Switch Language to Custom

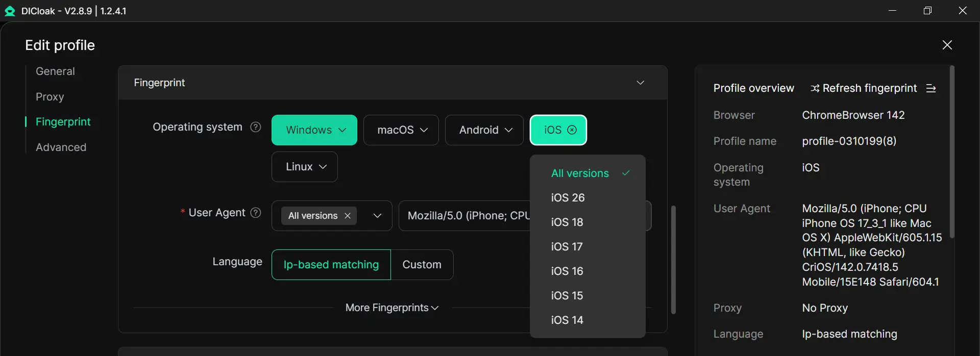(x=422, y=265)
